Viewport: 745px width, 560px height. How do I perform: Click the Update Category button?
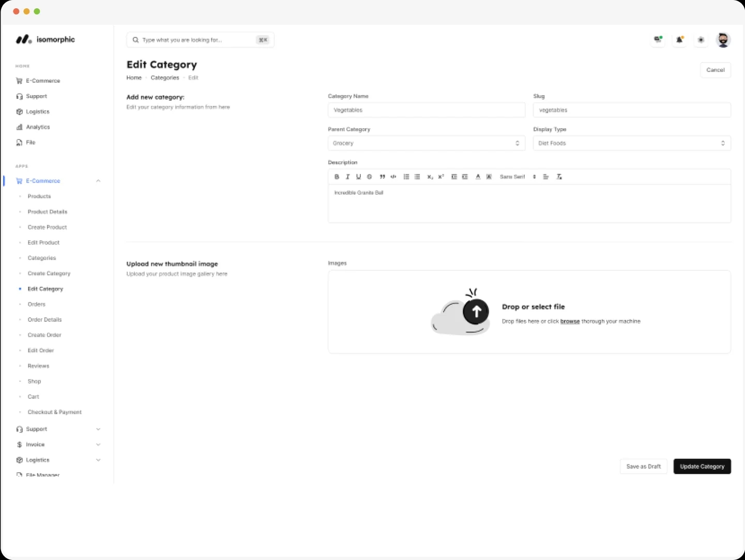point(702,466)
